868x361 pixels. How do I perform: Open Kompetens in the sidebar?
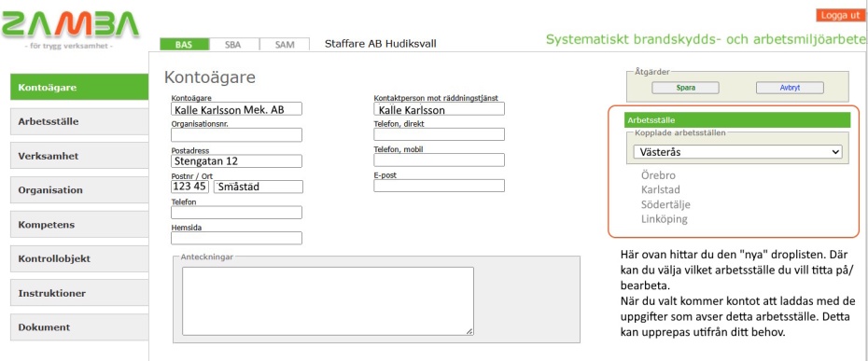[x=79, y=224]
